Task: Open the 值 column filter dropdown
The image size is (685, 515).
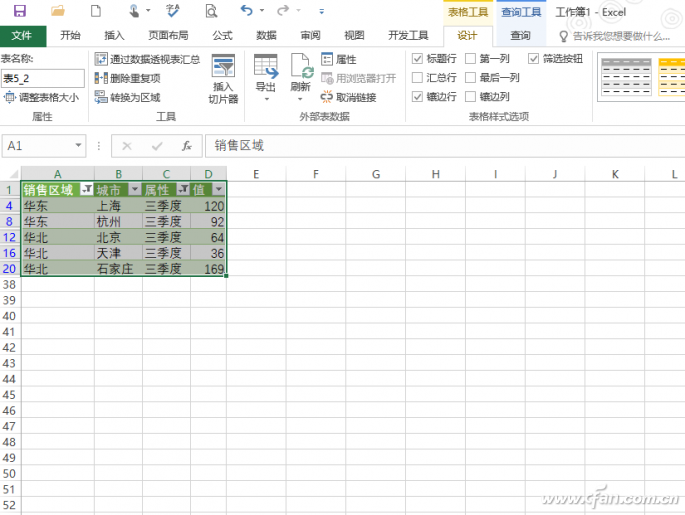Action: (x=218, y=190)
